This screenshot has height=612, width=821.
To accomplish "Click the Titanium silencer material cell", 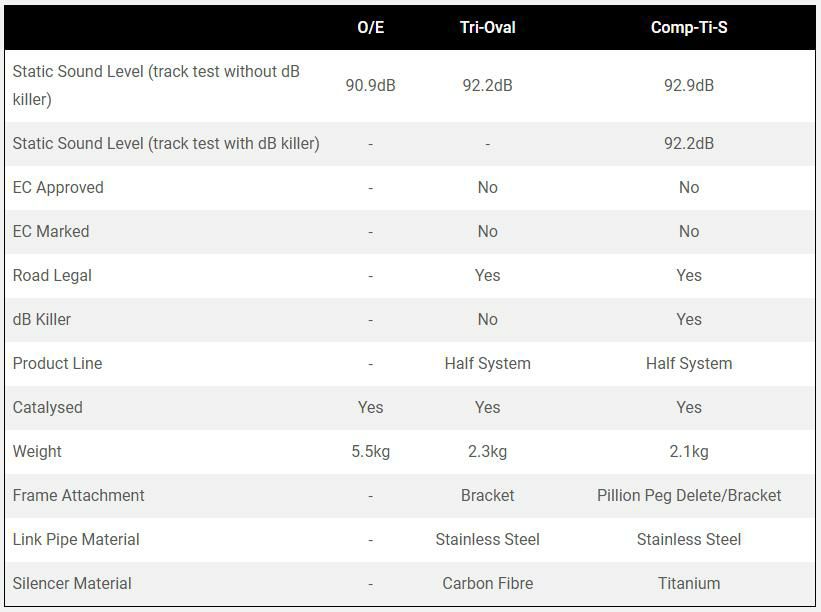I will (689, 584).
